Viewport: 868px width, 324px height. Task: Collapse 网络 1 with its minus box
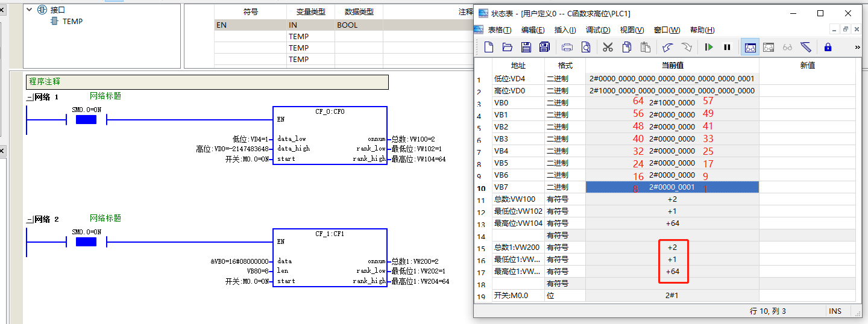click(29, 97)
